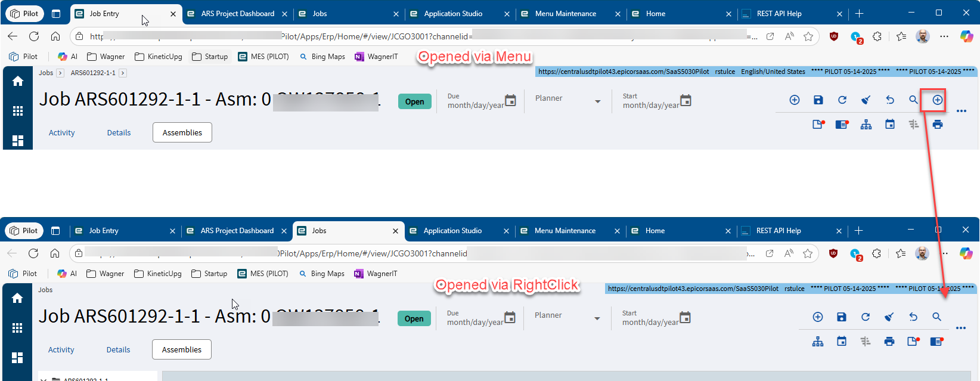Click Open status button in bottom window
The width and height of the screenshot is (980, 381).
tap(414, 318)
